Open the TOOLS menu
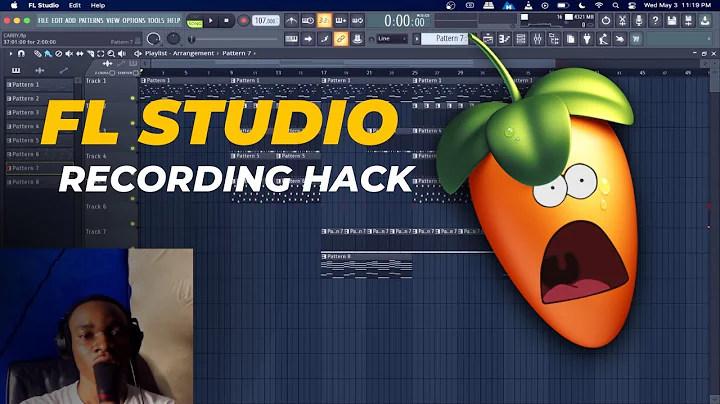Image resolution: width=720 pixels, height=404 pixels. click(x=156, y=21)
